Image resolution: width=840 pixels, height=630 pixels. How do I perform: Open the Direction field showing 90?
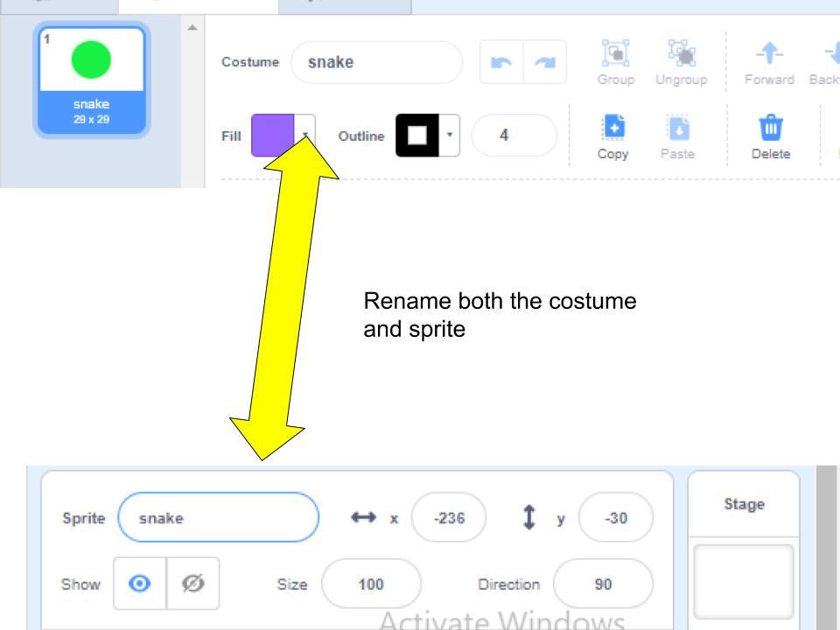[603, 584]
